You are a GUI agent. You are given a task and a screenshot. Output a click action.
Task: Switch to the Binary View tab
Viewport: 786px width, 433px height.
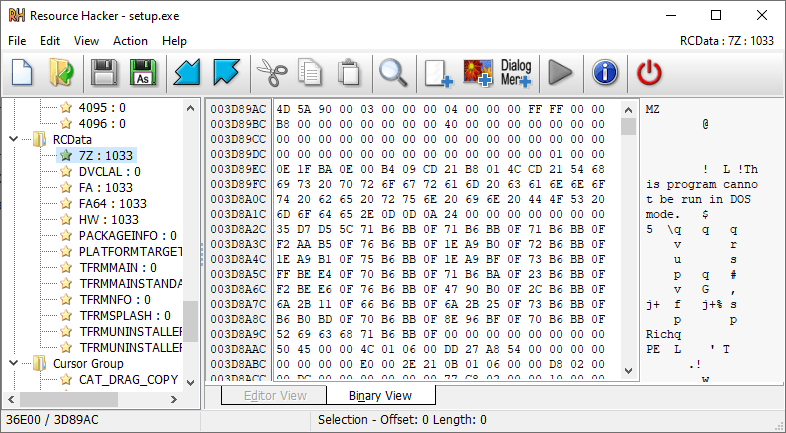[380, 395]
